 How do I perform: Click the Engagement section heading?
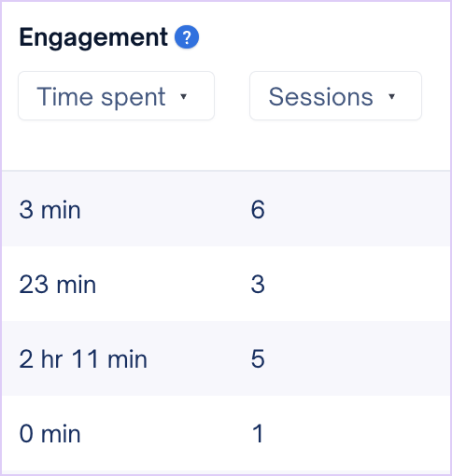pyautogui.click(x=93, y=38)
